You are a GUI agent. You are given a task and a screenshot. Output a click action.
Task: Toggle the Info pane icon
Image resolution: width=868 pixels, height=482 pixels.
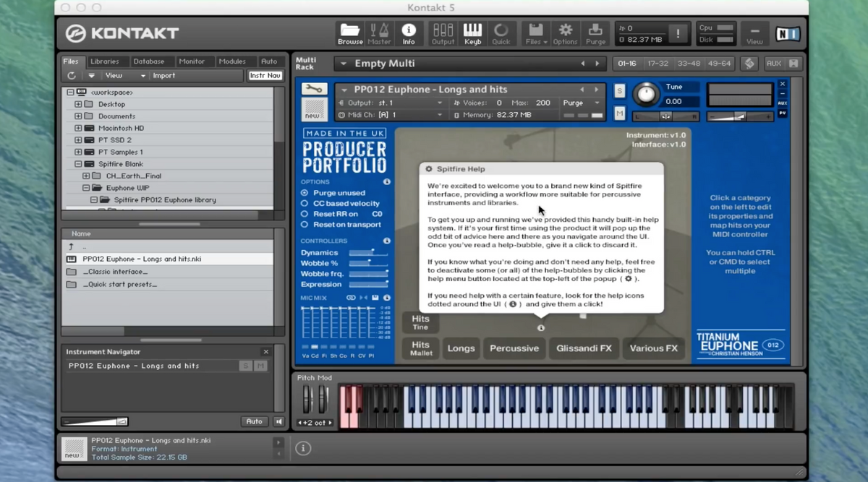[409, 33]
